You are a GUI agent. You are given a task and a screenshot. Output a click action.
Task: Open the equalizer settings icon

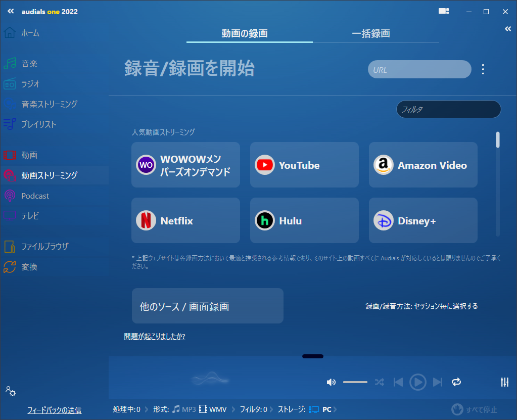[504, 382]
